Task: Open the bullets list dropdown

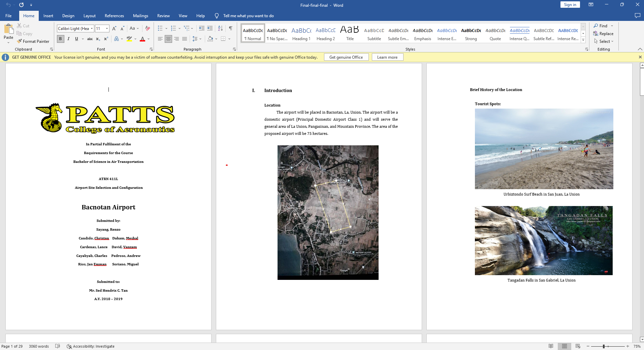Action: (x=166, y=29)
